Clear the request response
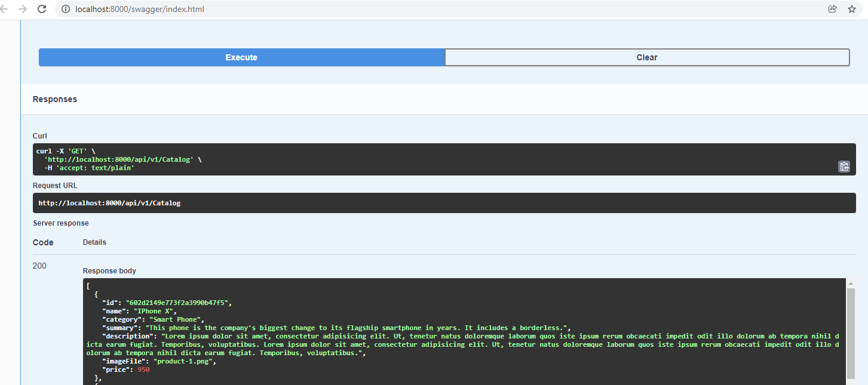The height and width of the screenshot is (385, 868). click(647, 57)
